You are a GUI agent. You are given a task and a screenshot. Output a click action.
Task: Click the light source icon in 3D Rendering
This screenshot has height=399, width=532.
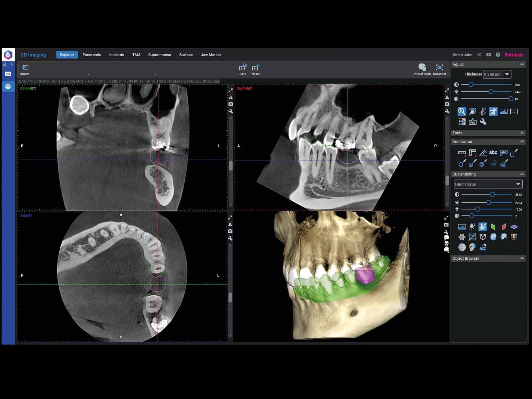[x=472, y=227]
